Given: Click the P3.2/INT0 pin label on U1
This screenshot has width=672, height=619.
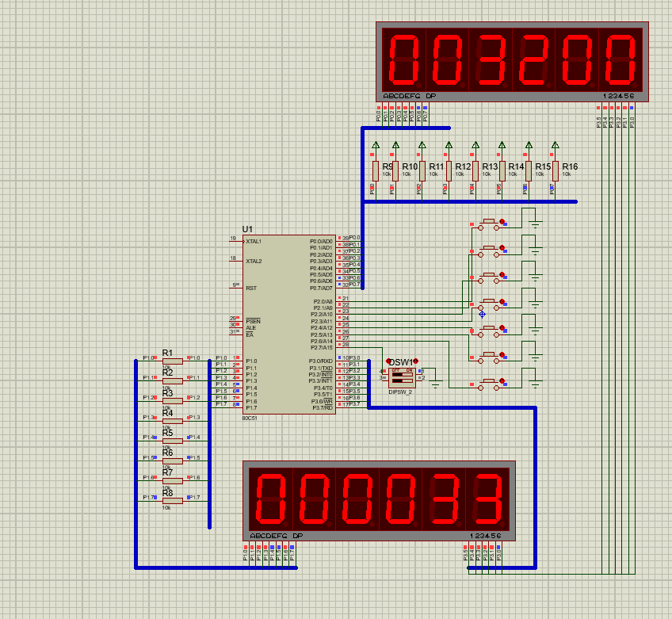Looking at the screenshot, I should click(321, 375).
